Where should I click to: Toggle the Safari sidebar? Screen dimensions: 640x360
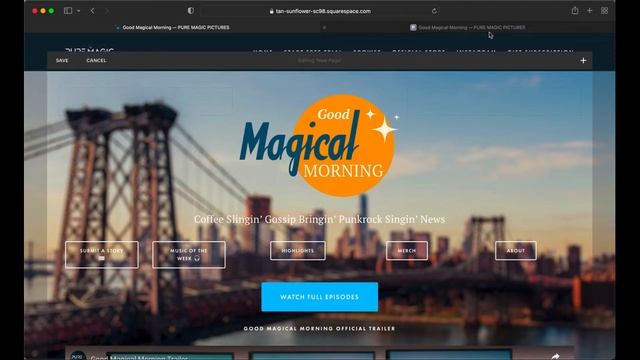tap(68, 11)
